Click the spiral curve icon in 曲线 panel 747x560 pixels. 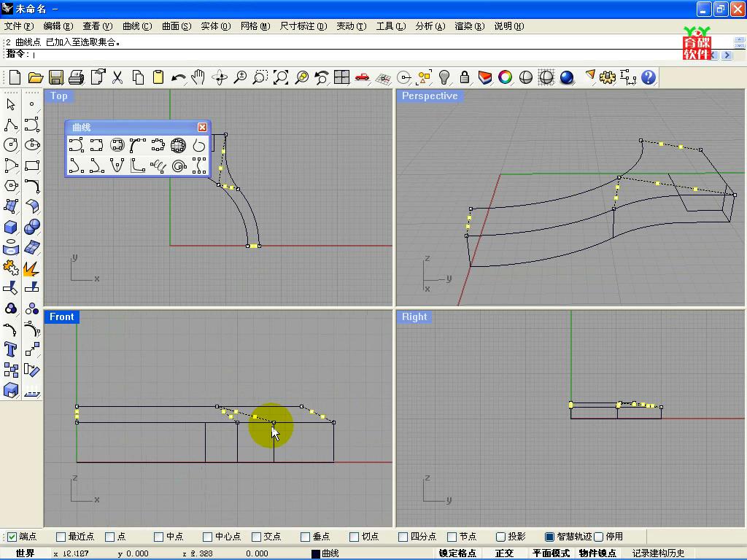click(x=179, y=166)
